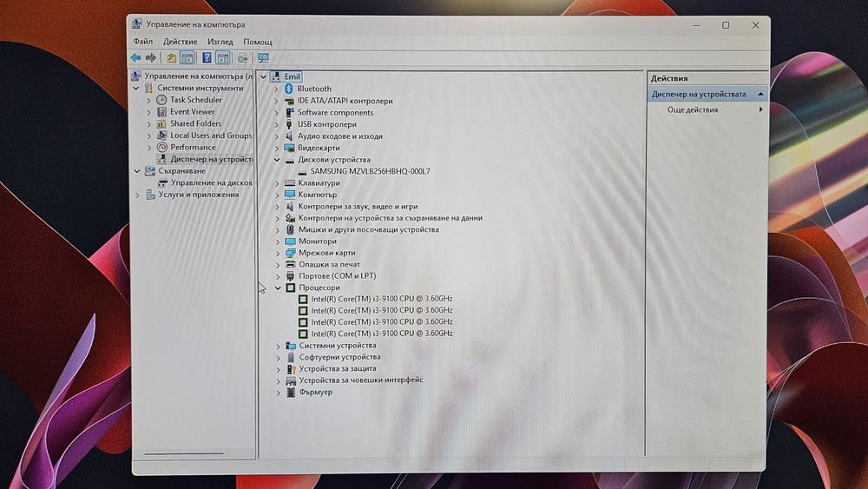Select Мишки и други посочващи устройства
The image size is (868, 489).
[369, 229]
